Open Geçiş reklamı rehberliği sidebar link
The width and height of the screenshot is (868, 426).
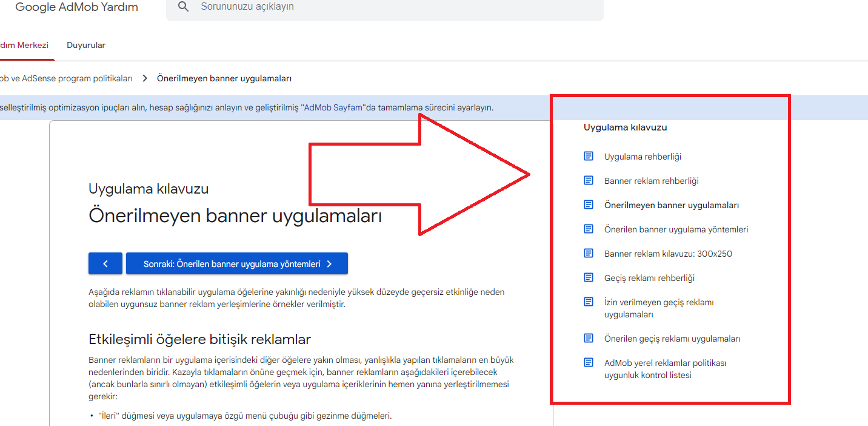coord(649,278)
